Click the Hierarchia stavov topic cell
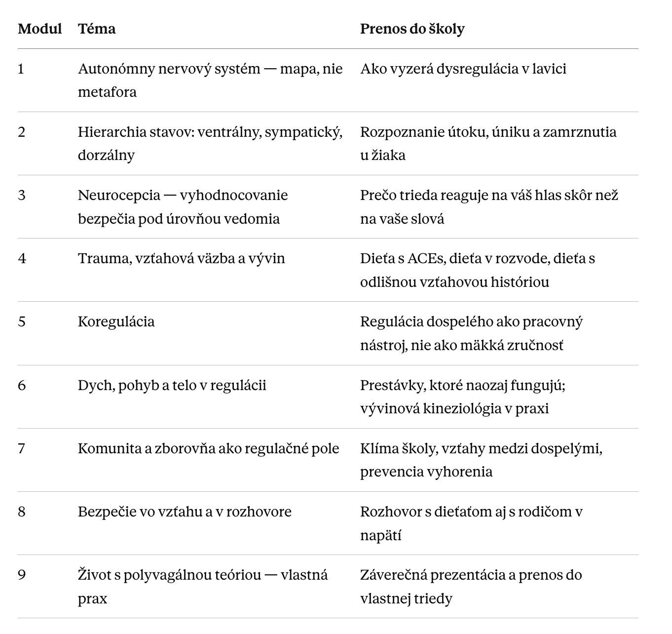Image resolution: width=672 pixels, height=634 pixels. [210, 143]
